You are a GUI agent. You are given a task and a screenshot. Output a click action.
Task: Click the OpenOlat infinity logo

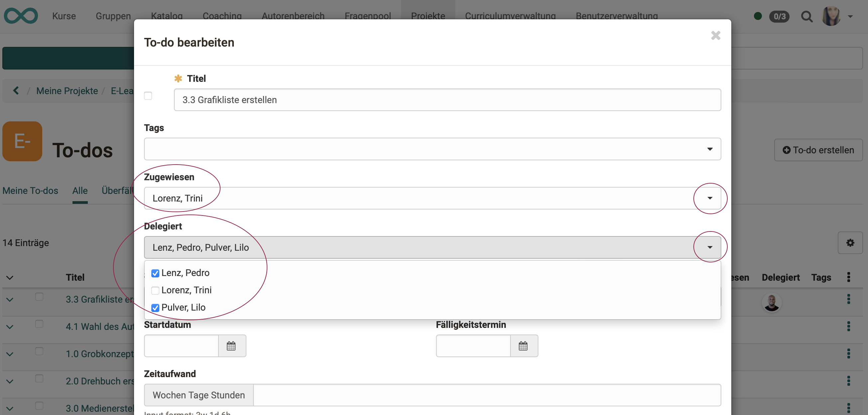click(21, 16)
